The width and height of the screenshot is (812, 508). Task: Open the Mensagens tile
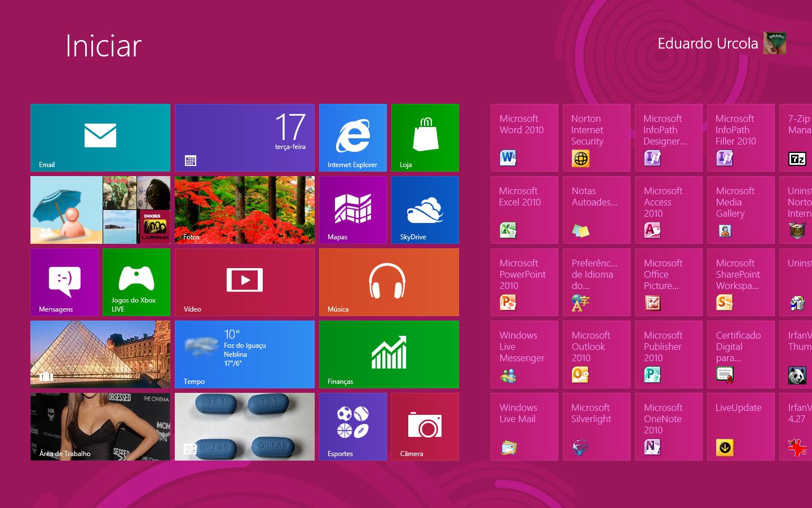(x=64, y=282)
